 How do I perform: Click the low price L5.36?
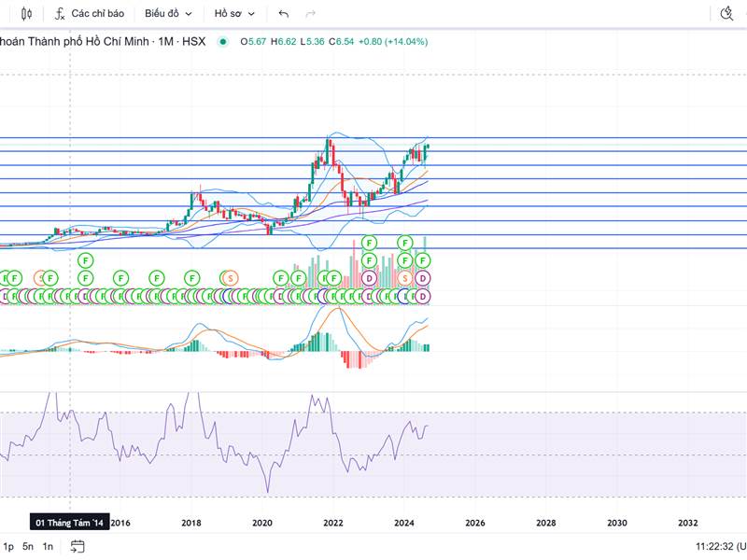tap(312, 41)
